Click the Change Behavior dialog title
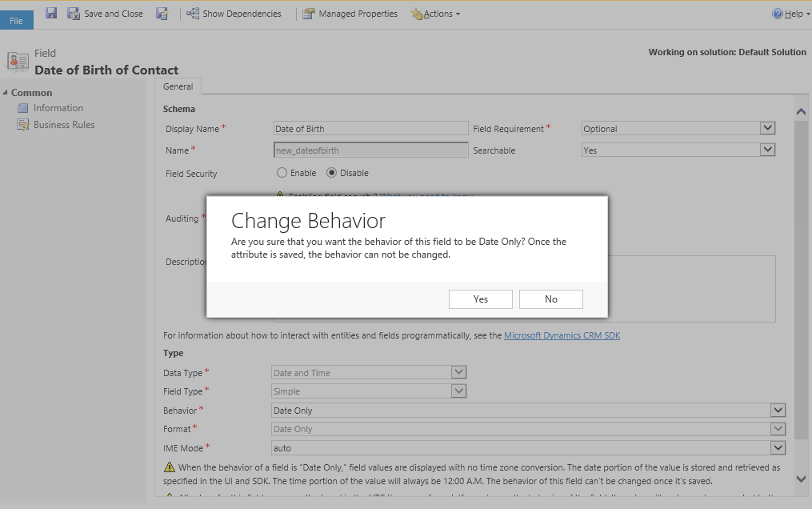 pyautogui.click(x=308, y=221)
